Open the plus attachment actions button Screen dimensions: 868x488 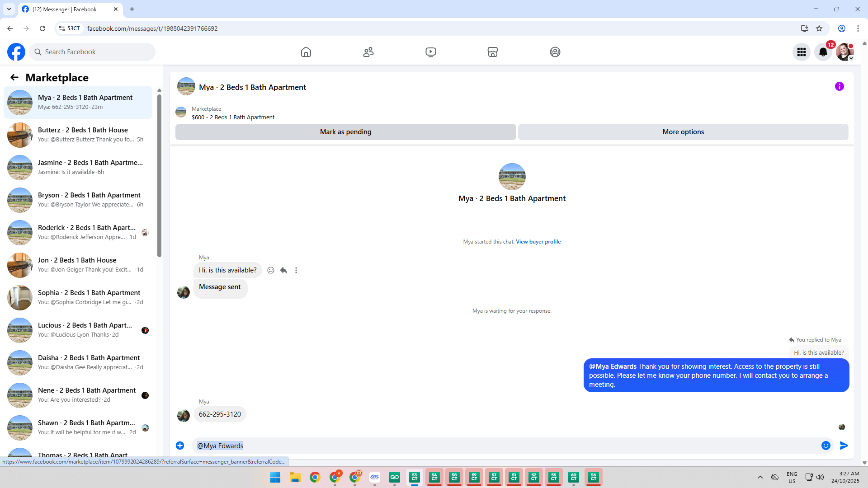coord(180,446)
